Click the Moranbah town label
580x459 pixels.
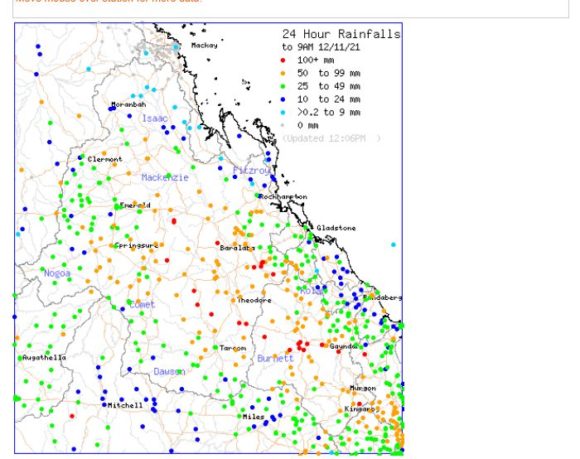pos(128,105)
